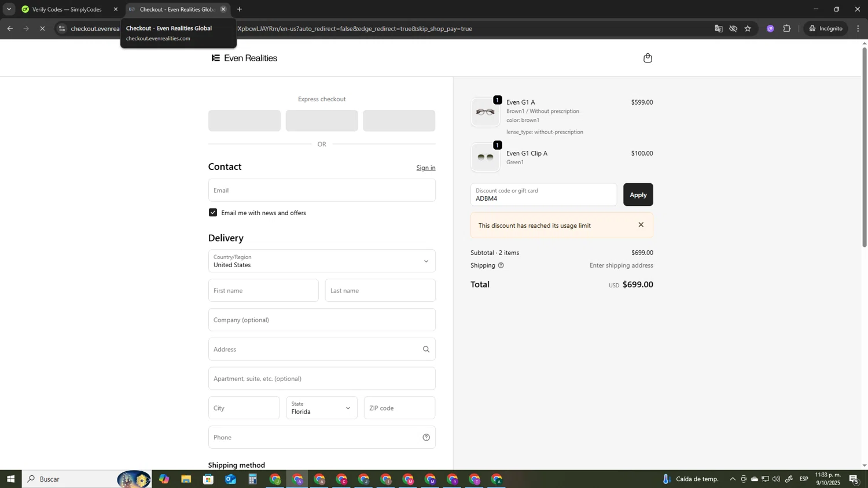This screenshot has height=488, width=868.
Task: Click the taskbar Buscar search box
Action: coord(87,479)
